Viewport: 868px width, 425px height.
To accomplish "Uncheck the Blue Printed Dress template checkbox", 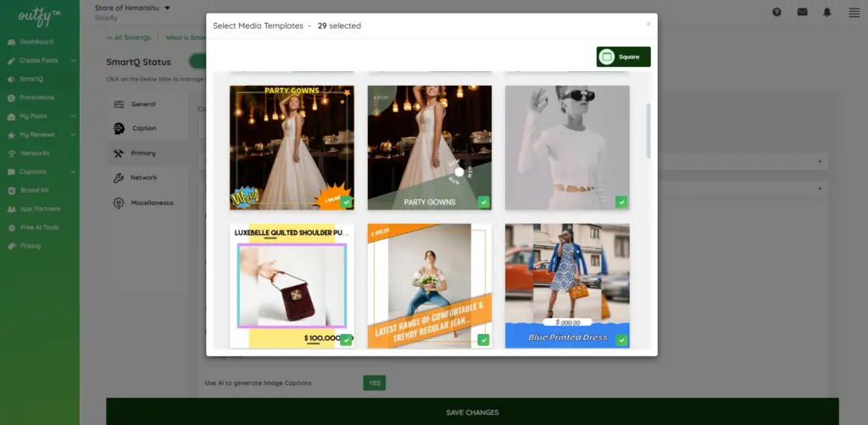I will pyautogui.click(x=621, y=339).
